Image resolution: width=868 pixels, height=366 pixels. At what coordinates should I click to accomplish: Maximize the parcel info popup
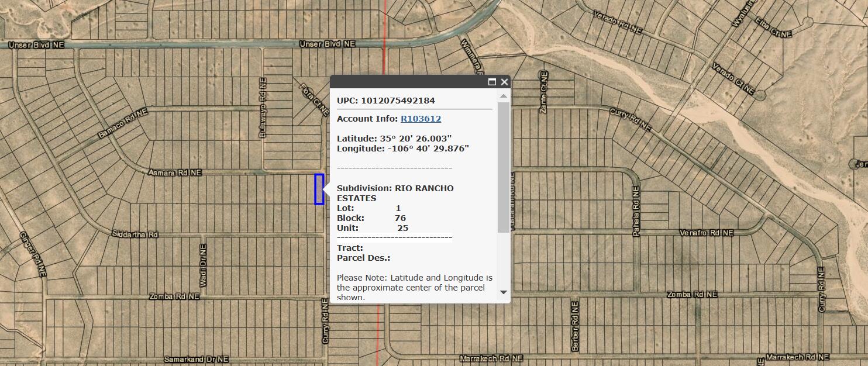pos(492,82)
